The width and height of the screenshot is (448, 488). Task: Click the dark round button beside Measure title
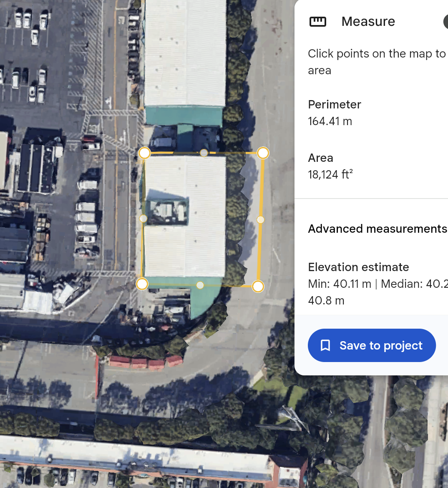[445, 22]
